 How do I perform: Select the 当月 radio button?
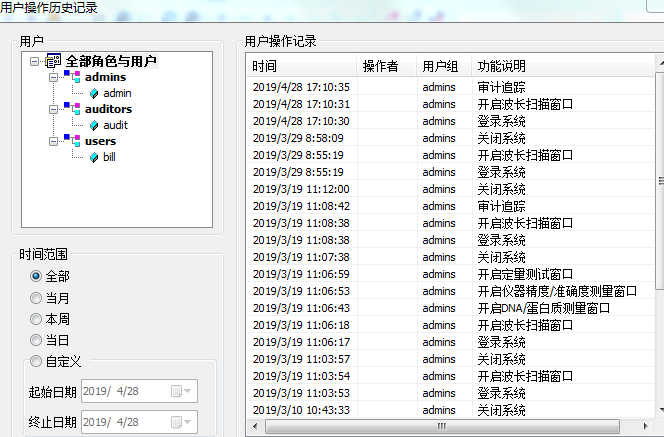(x=37, y=297)
